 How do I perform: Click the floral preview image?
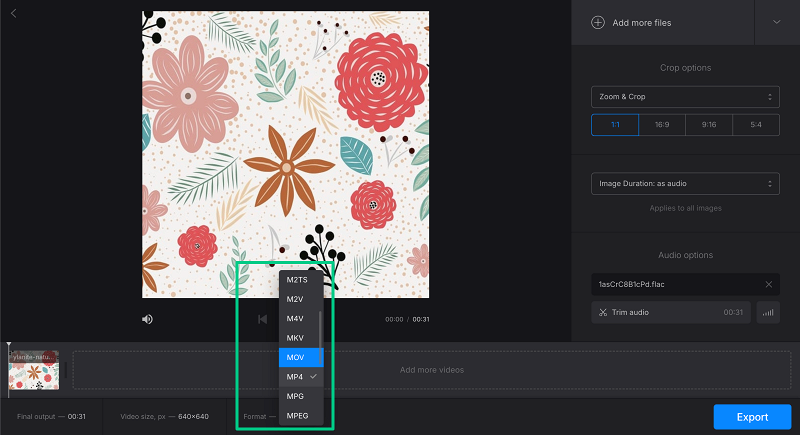tap(285, 155)
